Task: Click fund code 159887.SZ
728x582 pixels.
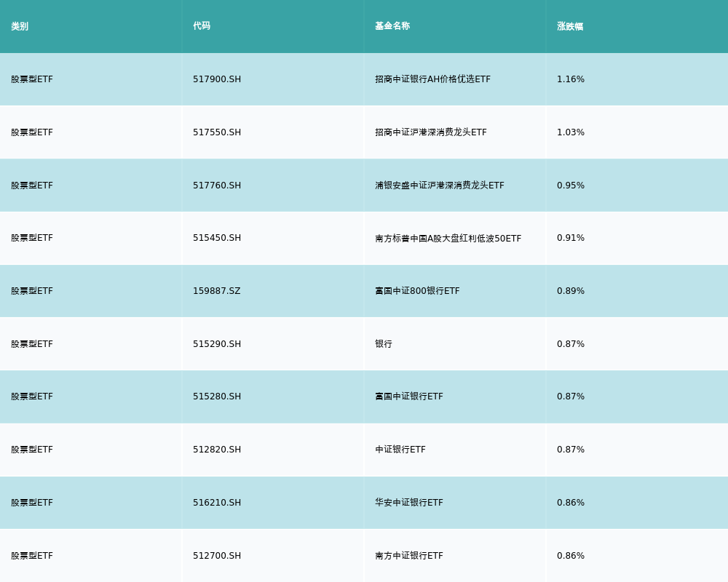Action: coord(216,291)
